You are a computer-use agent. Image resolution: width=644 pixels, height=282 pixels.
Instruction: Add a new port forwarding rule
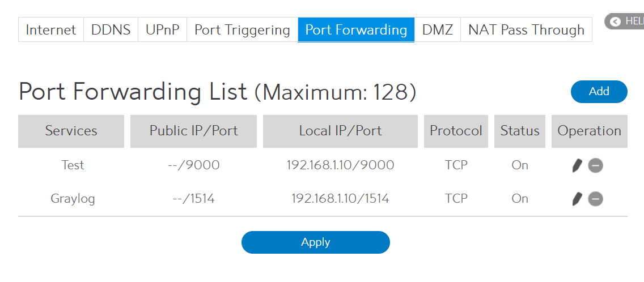[599, 92]
